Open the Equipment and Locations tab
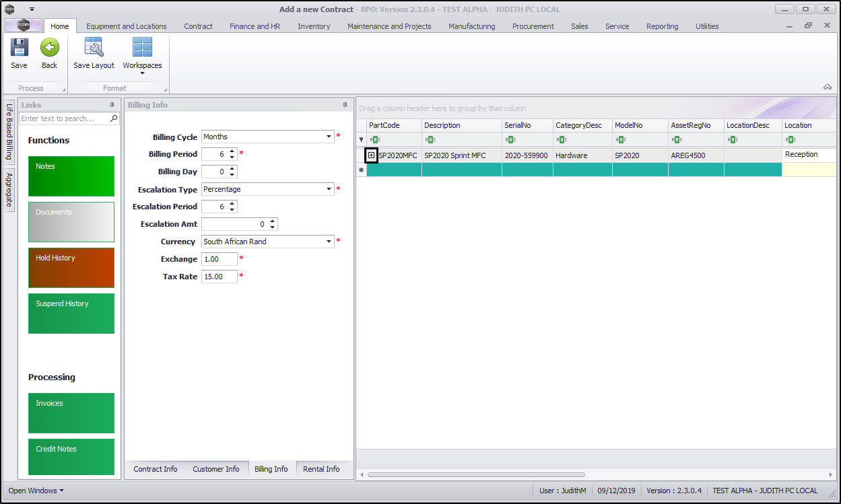 127,26
